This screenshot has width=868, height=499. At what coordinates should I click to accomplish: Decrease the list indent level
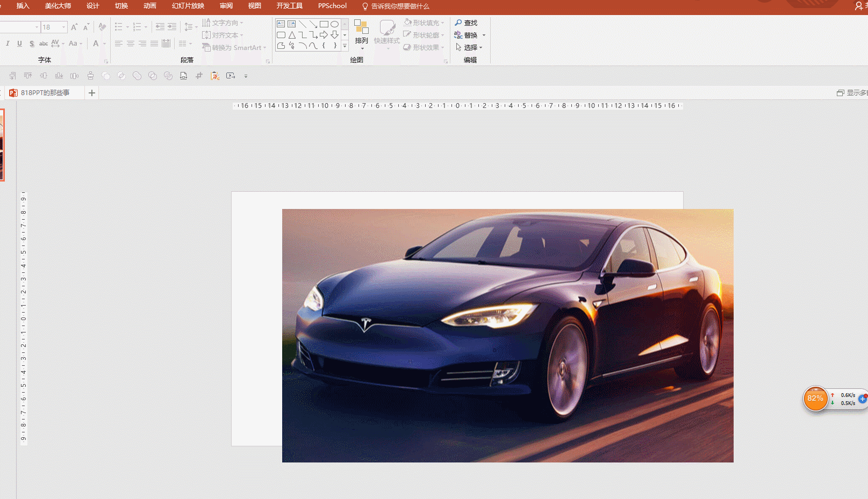[160, 27]
